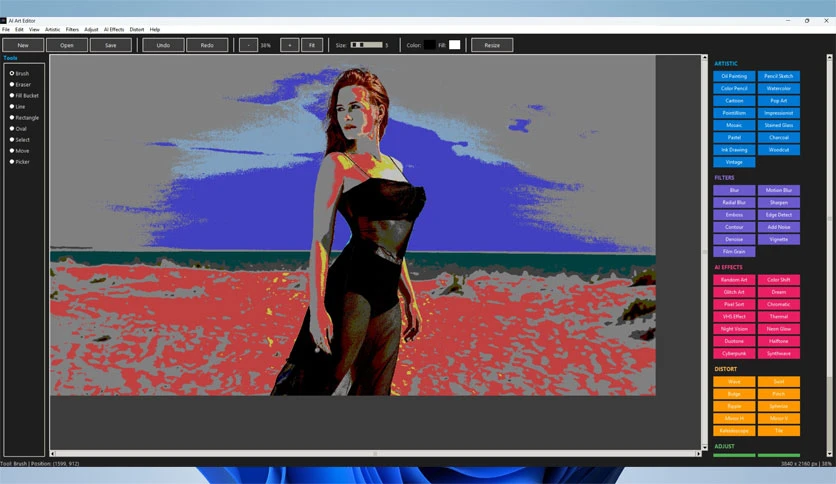Select the Brush tool radio button
The height and width of the screenshot is (484, 836).
pos(12,73)
